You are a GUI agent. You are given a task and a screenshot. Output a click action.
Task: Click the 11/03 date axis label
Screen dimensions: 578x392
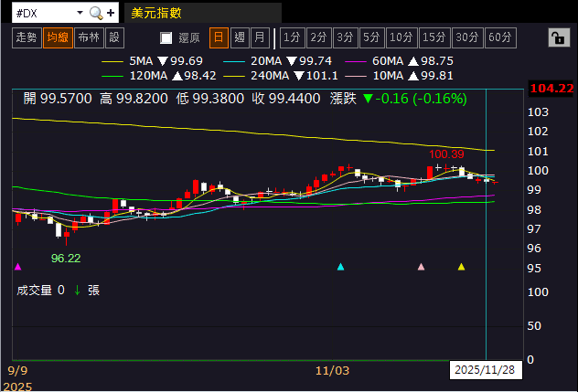click(332, 371)
